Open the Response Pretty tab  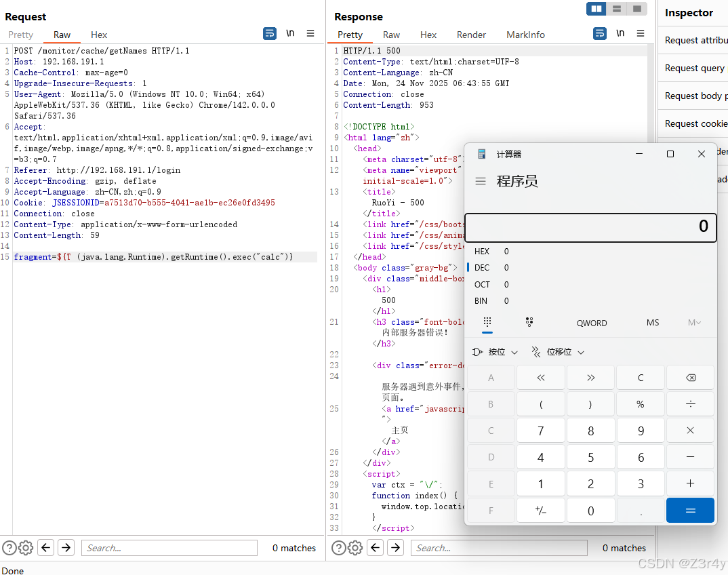[350, 35]
